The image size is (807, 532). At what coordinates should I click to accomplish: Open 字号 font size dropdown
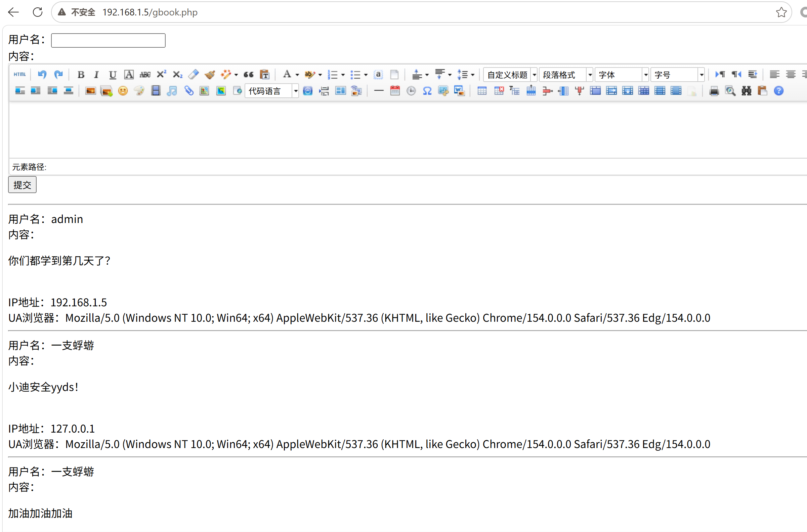click(677, 75)
